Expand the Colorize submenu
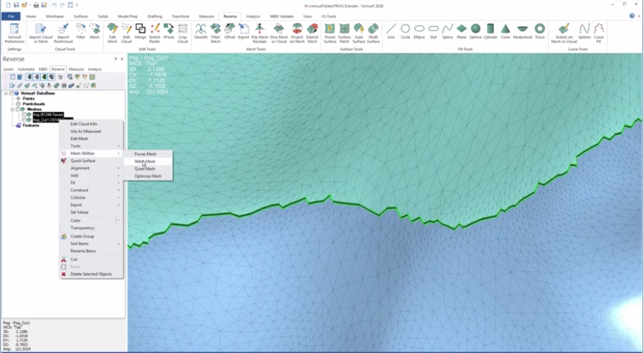 (x=91, y=198)
